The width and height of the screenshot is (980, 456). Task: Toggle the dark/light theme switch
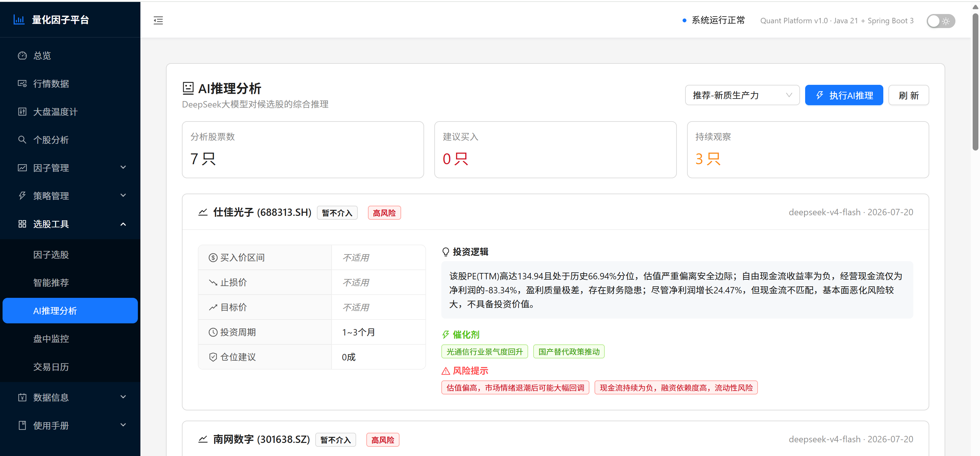[940, 21]
